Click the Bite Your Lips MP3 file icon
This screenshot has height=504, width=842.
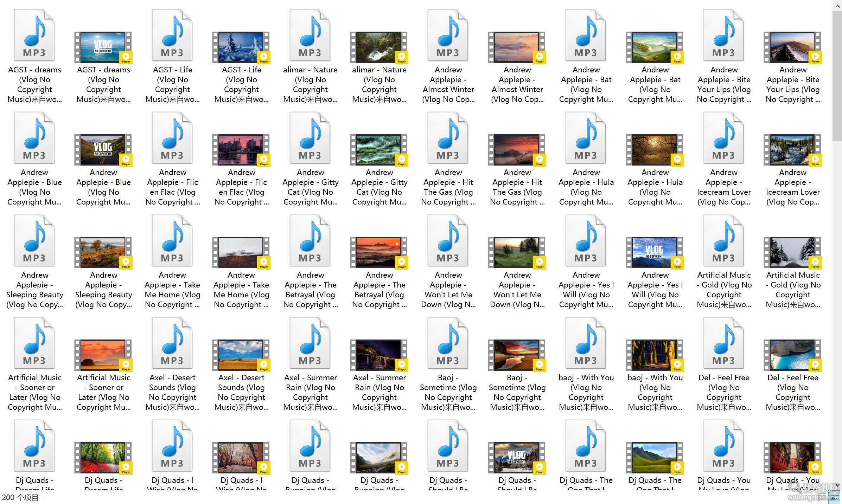(723, 35)
